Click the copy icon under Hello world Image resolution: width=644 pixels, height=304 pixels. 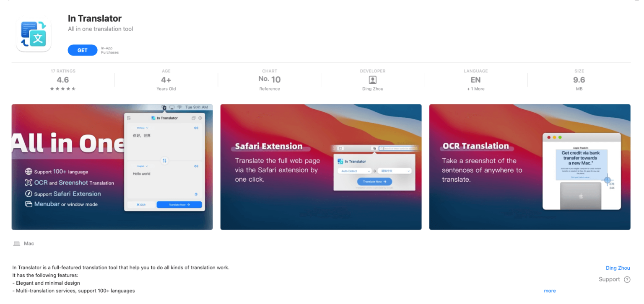[196, 194]
